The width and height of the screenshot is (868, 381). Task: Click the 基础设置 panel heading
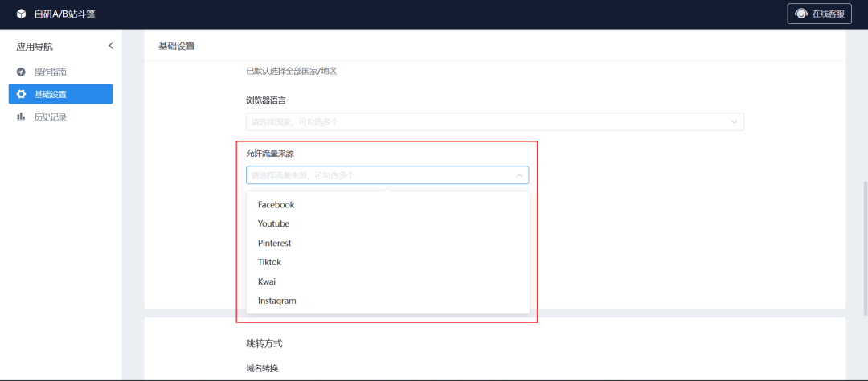click(177, 46)
